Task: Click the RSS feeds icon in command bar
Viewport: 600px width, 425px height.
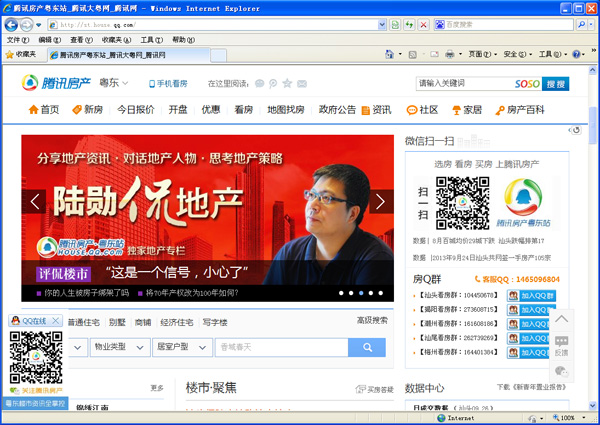Action: [x=412, y=55]
